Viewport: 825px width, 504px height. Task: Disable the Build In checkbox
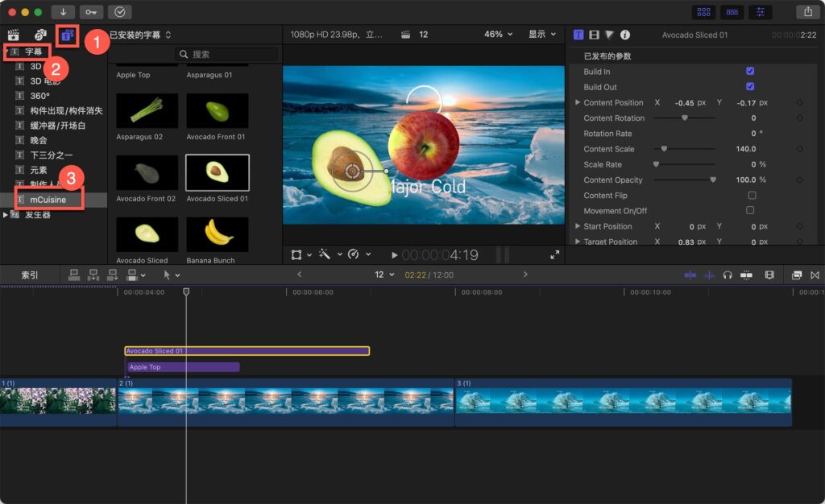(x=751, y=72)
